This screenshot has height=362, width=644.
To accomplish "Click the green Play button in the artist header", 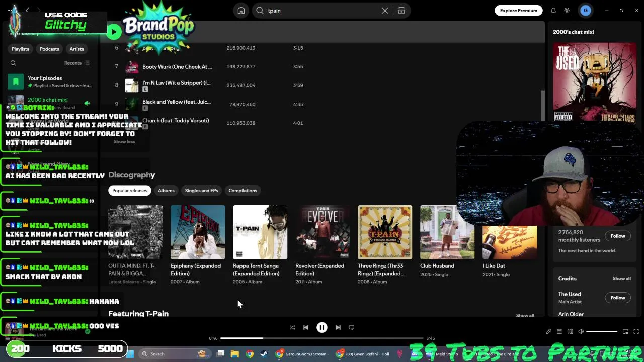I will [114, 32].
